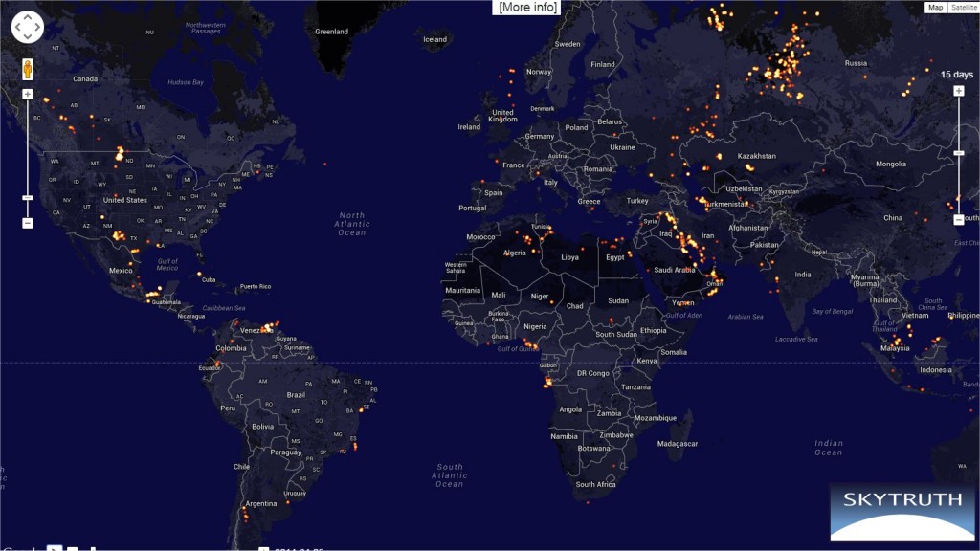
Task: Click the up arrow on the pan control
Action: click(x=27, y=17)
